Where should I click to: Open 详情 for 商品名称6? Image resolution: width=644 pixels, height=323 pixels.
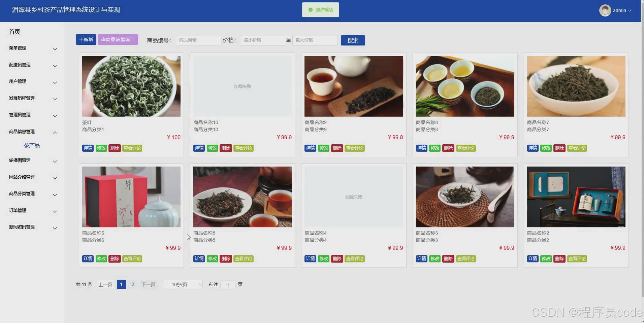click(88, 259)
